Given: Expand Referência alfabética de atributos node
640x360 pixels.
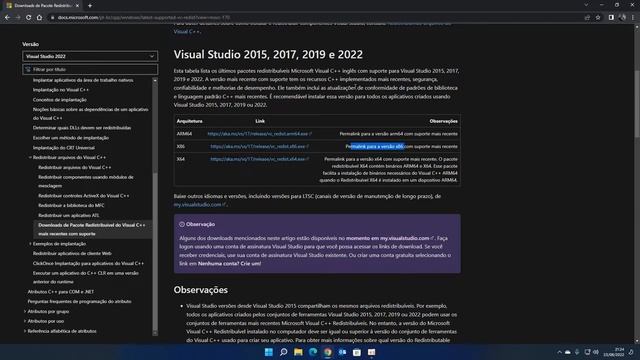Looking at the screenshot, I should tap(25, 331).
